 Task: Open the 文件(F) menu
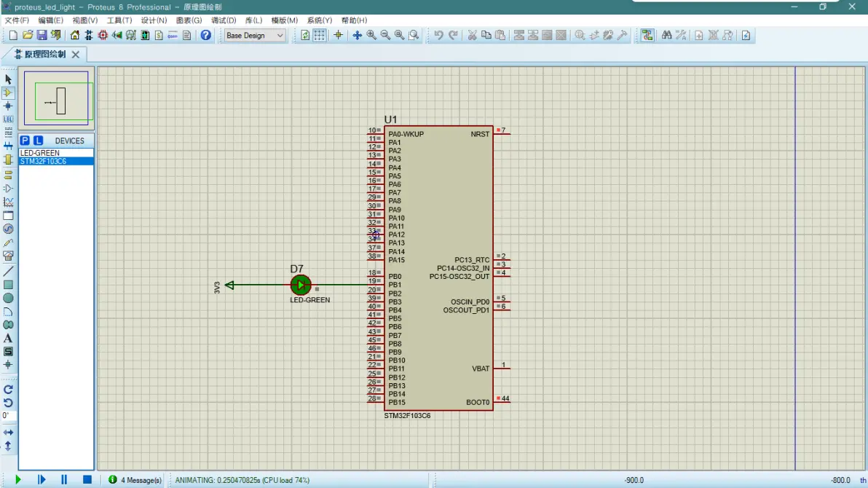click(17, 20)
